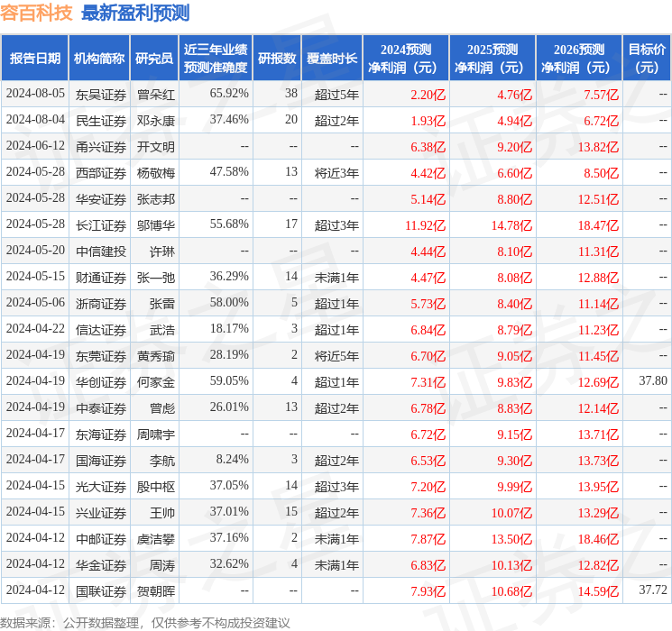672x631 pixels.
Task: Click the 2026预测净利润 column header
Action: (578, 58)
